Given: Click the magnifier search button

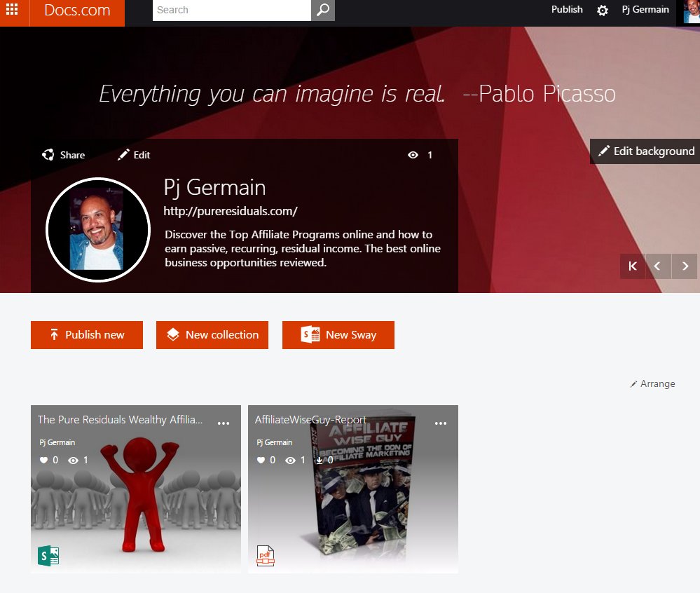Looking at the screenshot, I should click(x=323, y=11).
